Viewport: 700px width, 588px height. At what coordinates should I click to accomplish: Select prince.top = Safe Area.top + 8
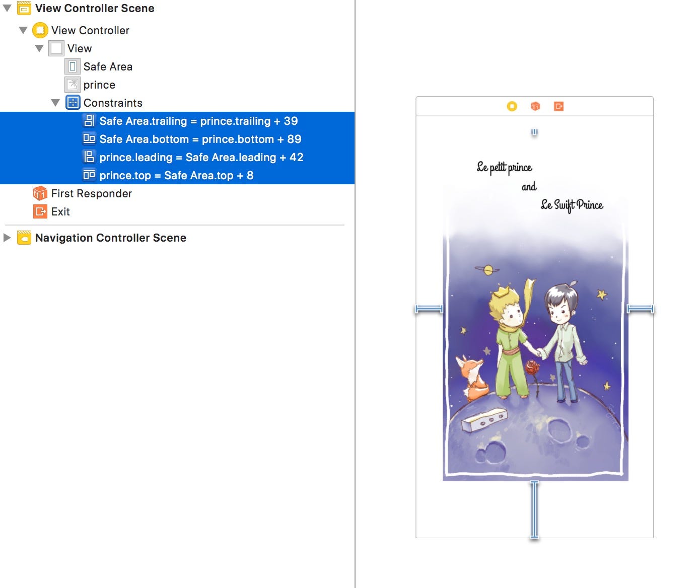click(177, 175)
